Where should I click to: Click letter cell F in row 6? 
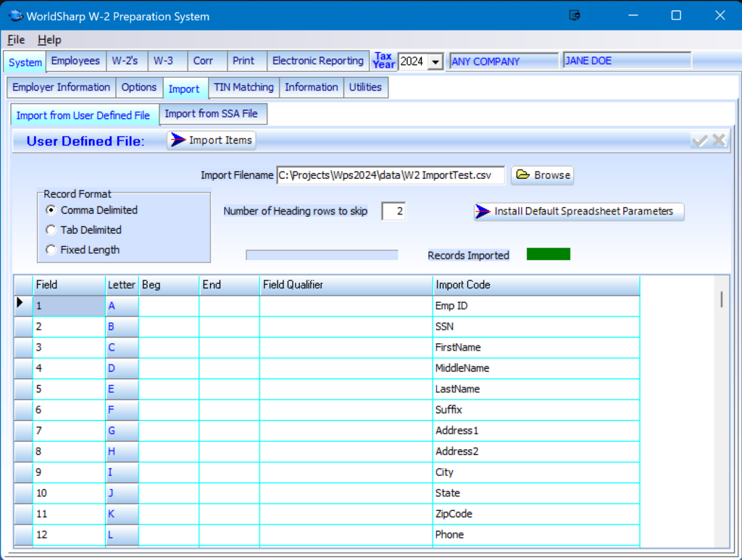pos(122,410)
